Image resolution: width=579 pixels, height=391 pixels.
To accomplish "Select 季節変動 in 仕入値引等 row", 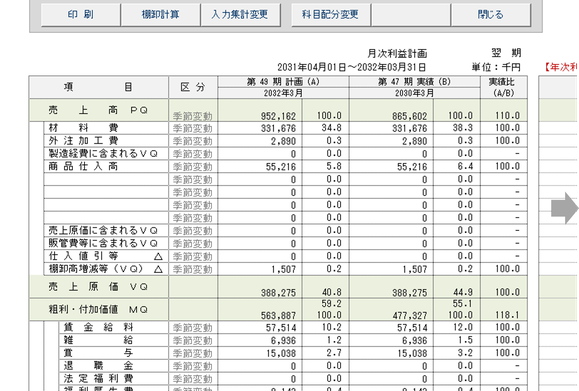I will coord(193,257).
